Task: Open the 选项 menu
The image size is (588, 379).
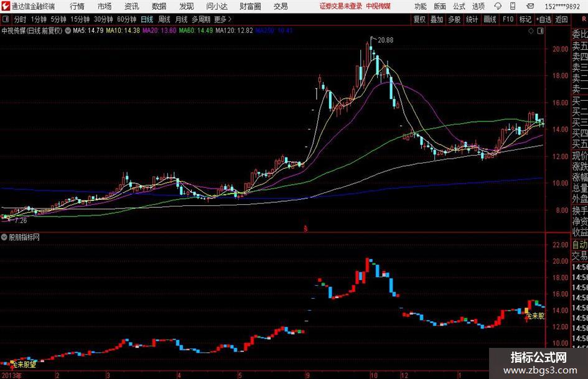Action: click(x=478, y=6)
